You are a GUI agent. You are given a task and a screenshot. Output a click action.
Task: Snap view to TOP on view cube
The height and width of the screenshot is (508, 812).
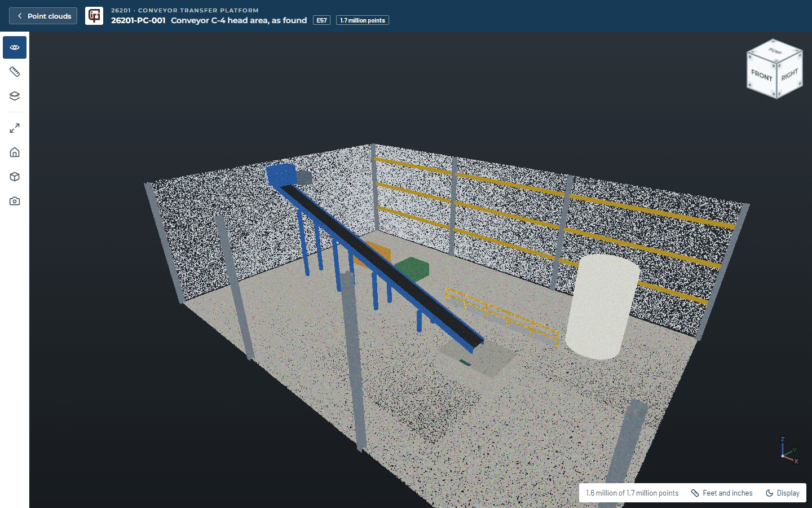(x=775, y=51)
